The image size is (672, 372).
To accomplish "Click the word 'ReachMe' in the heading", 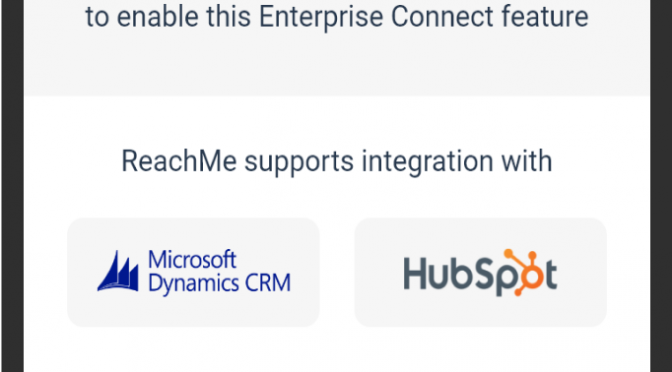I will tap(179, 161).
